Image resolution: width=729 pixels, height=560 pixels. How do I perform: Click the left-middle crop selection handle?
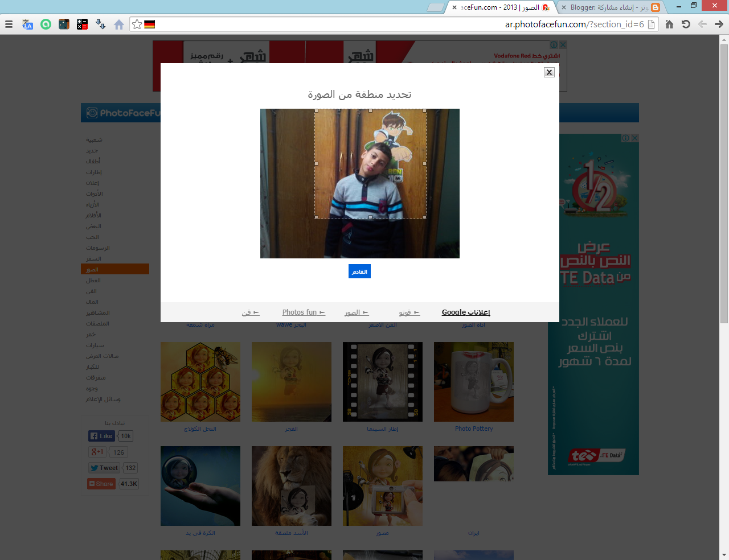[316, 163]
